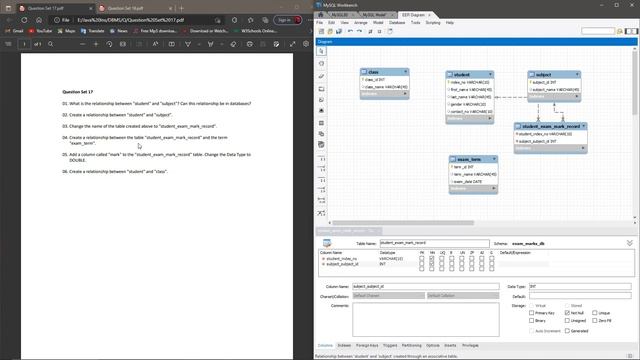Image resolution: width=640 pixels, height=360 pixels.
Task: Collapse the class table using header arrow
Action: tap(405, 72)
